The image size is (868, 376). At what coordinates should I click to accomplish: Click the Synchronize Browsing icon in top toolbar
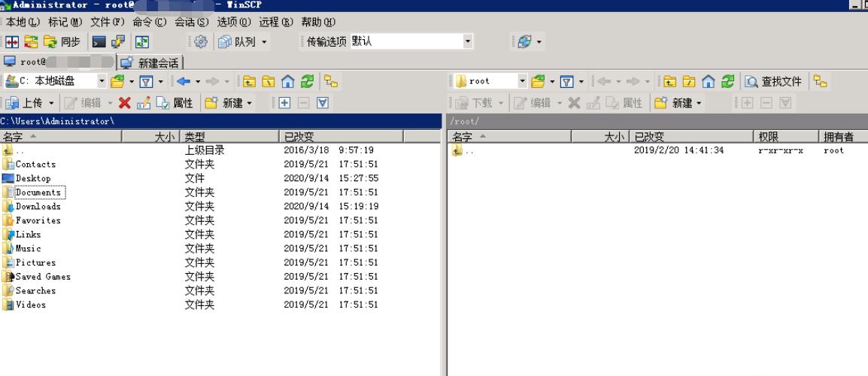click(31, 42)
